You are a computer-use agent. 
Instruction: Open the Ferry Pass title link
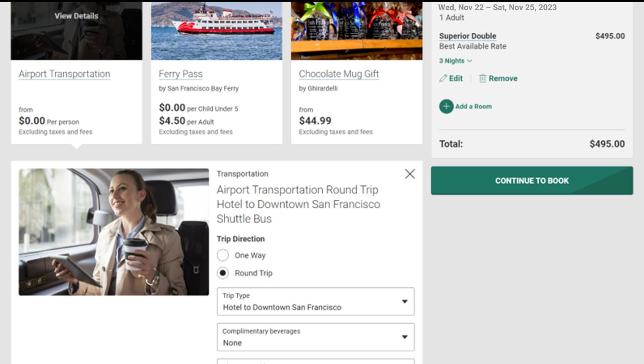point(181,74)
